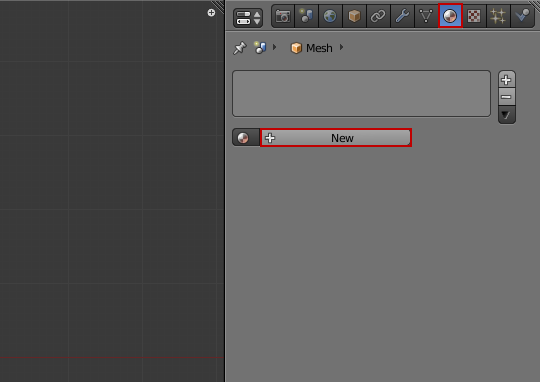
Task: Remove the selected material slot
Action: pyautogui.click(x=506, y=97)
